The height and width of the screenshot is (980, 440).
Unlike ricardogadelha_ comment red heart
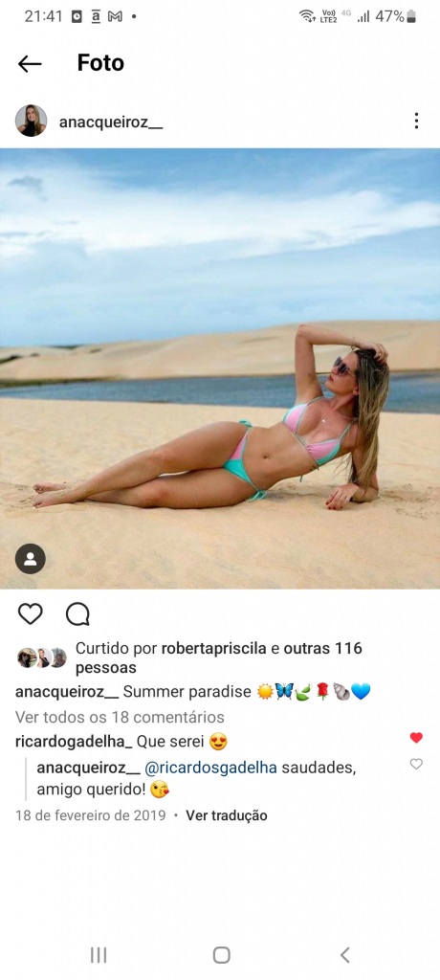(416, 738)
